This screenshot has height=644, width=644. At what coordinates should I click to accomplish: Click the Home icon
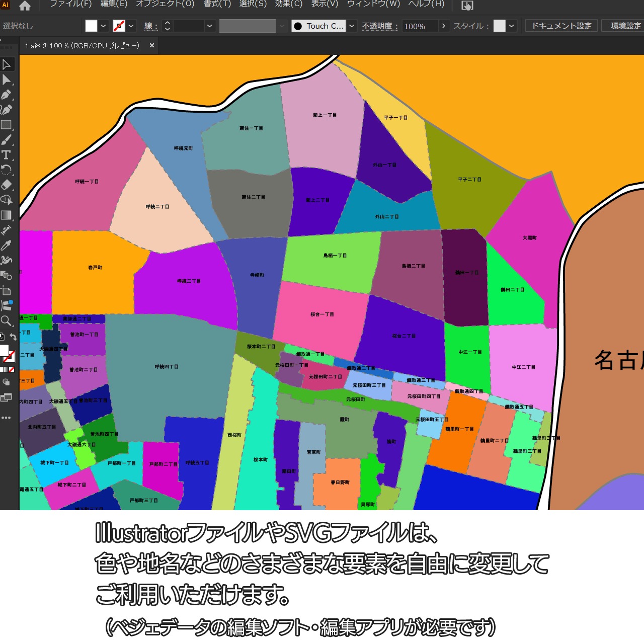[x=25, y=6]
